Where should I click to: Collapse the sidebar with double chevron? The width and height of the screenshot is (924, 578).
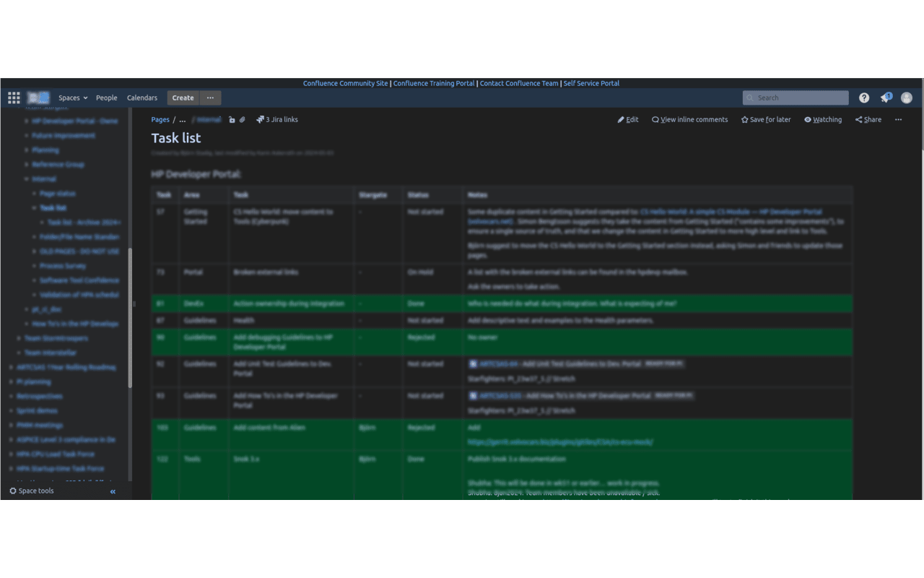[x=113, y=491]
